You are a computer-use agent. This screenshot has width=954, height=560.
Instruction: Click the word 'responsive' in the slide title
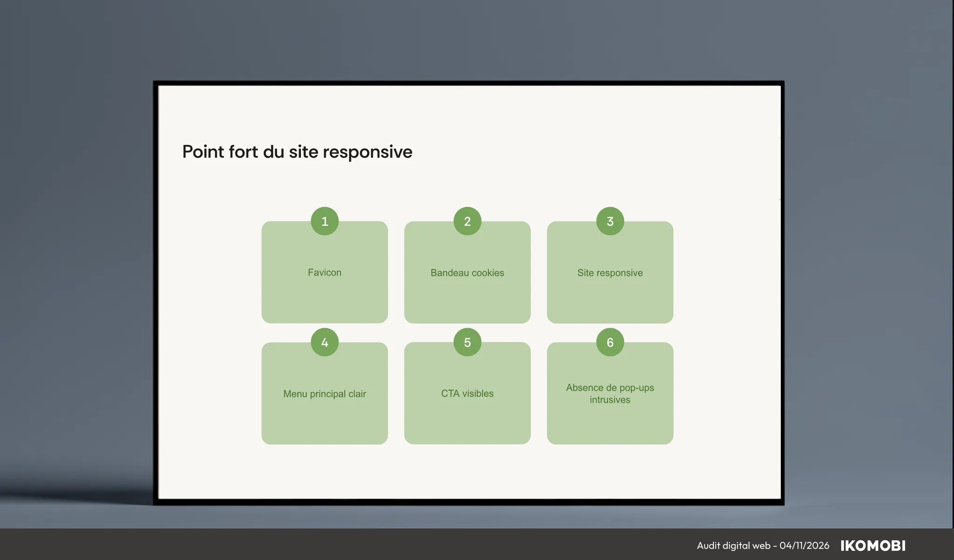coord(368,152)
